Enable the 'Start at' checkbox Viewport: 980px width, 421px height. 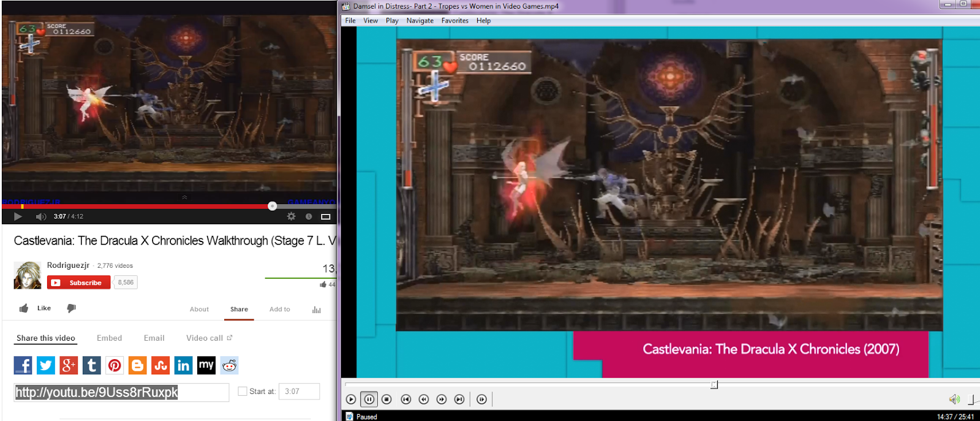pyautogui.click(x=243, y=391)
